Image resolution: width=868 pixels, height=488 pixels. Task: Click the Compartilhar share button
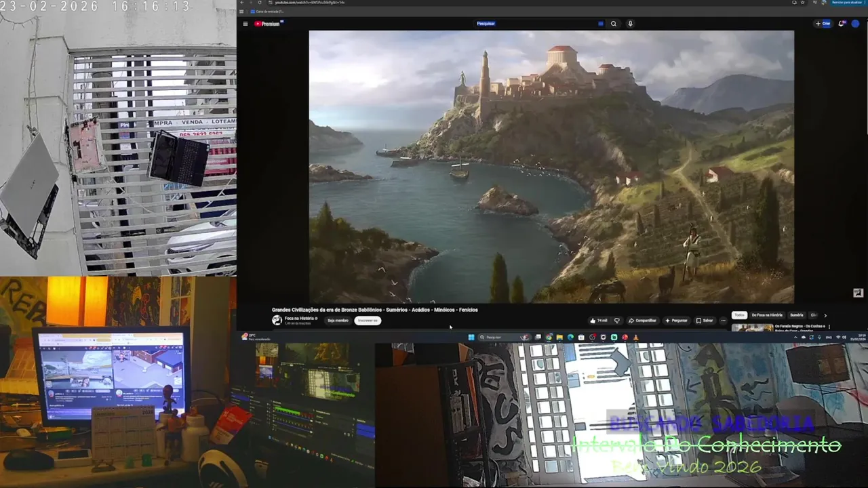[643, 321]
